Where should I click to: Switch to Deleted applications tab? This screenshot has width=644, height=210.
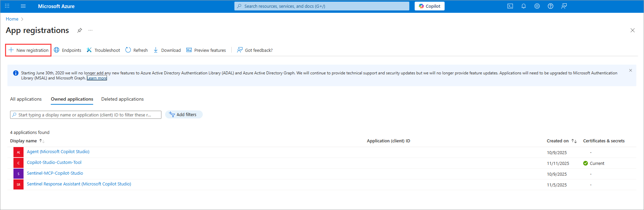click(122, 99)
